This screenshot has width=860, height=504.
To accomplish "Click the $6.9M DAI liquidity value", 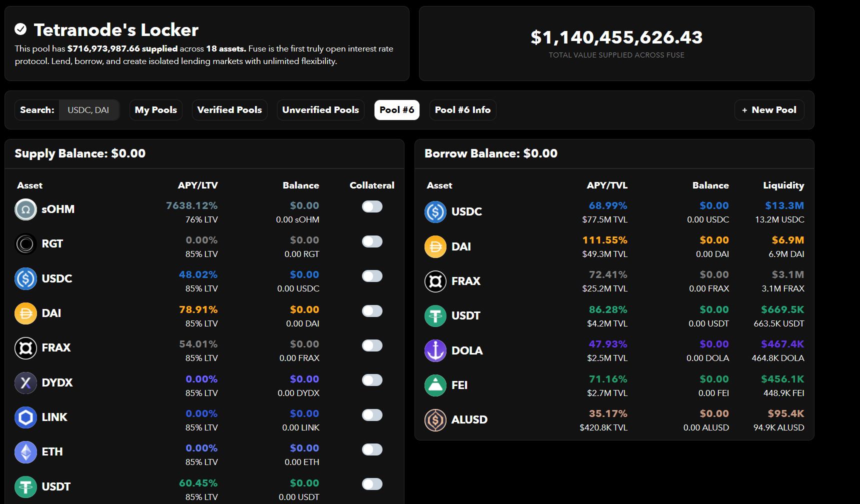I will click(788, 240).
